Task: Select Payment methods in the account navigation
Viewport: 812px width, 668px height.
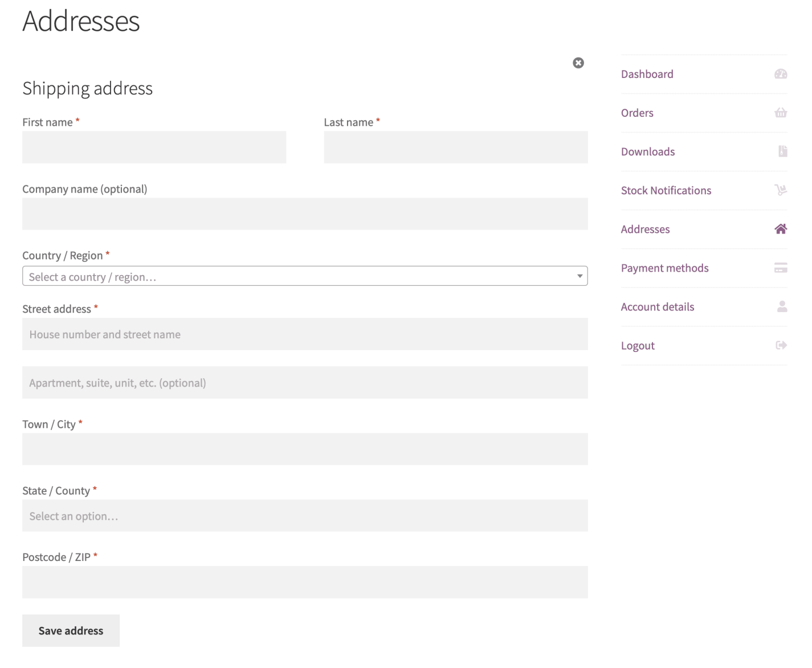Action: (664, 267)
